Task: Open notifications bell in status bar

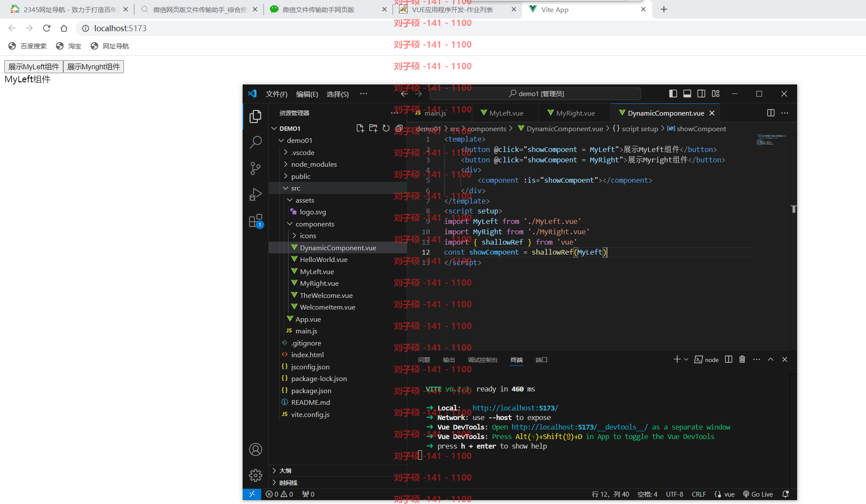Action: 785,494
